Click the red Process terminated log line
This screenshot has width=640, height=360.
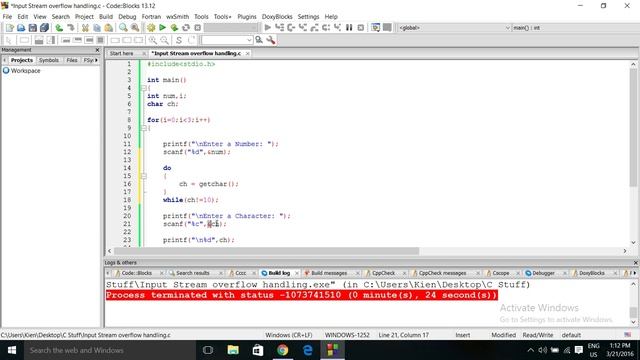click(302, 295)
